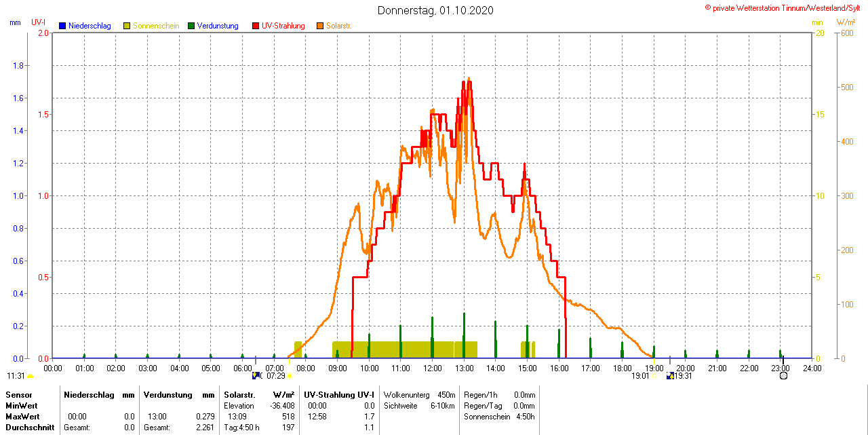Image resolution: width=868 pixels, height=435 pixels.
Task: Click the 'Regen/Tag' label
Action: (483, 406)
